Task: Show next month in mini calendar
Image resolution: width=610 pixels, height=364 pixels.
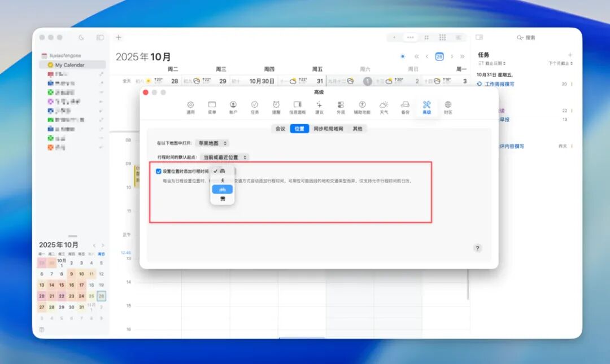Action: click(103, 245)
